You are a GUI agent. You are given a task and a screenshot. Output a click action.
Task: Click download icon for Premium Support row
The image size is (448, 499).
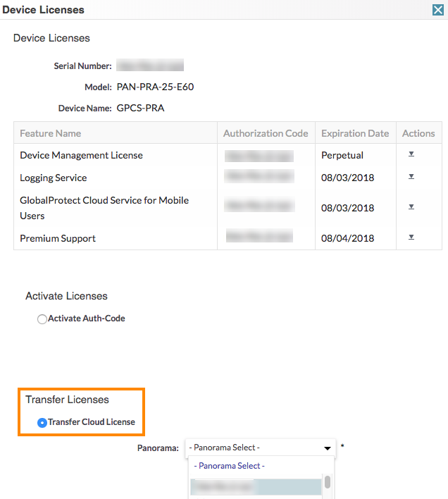coord(411,238)
